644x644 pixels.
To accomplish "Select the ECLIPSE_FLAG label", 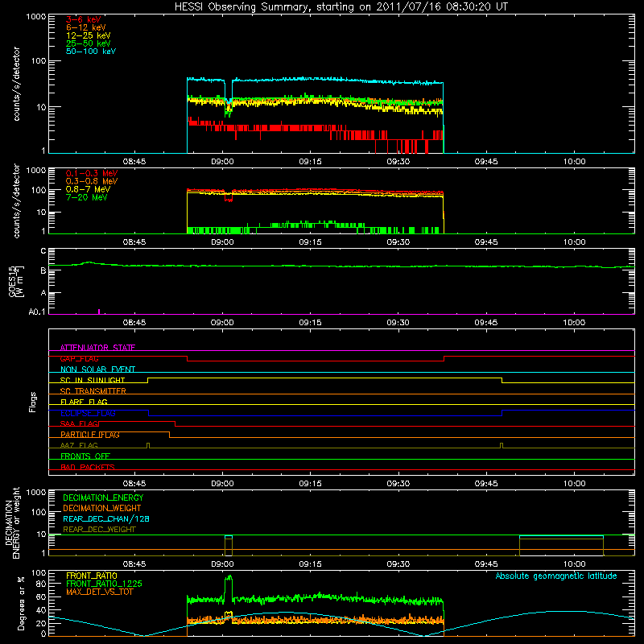I will 88,413.
